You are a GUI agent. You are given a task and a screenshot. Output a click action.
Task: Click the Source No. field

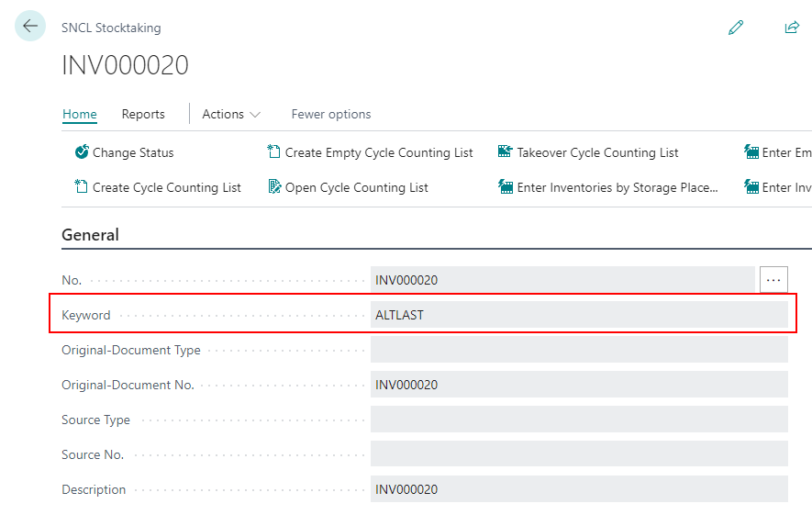tap(579, 453)
